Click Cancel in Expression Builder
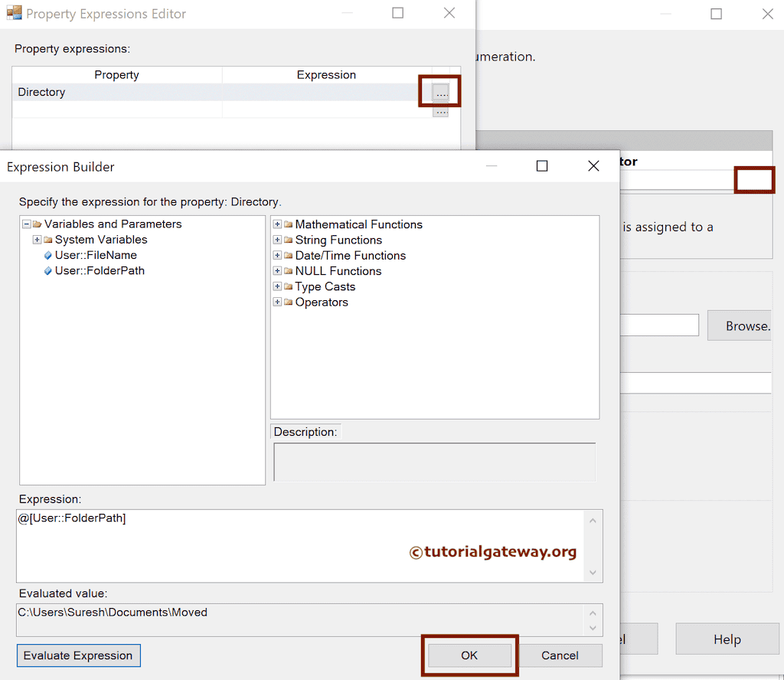 pyautogui.click(x=560, y=655)
